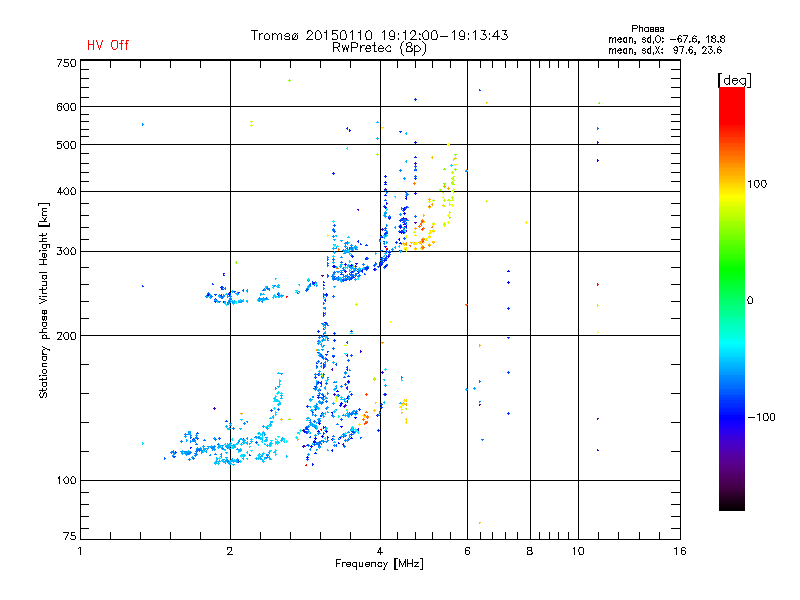Click the x-axis label "8"

(530, 551)
